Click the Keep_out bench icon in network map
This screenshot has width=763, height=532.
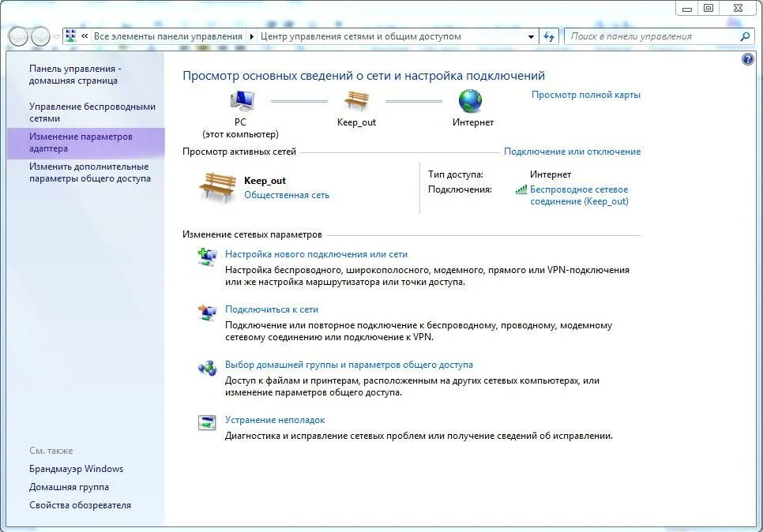(x=356, y=100)
